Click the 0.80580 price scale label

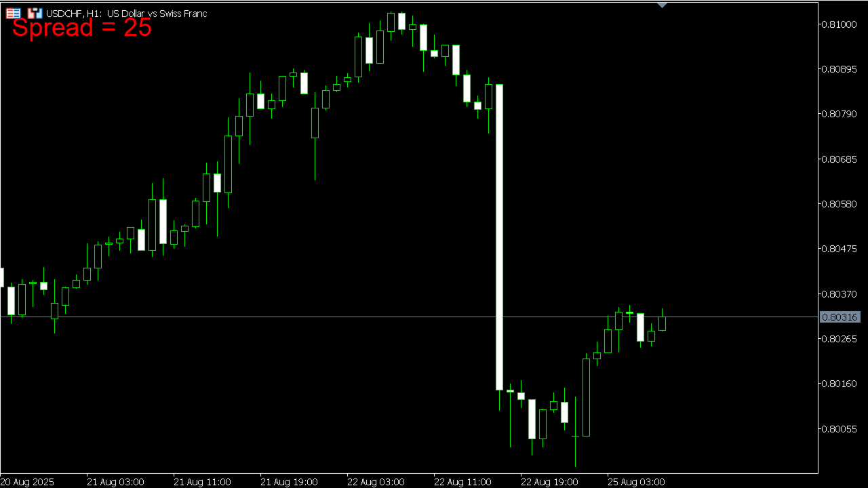[840, 204]
